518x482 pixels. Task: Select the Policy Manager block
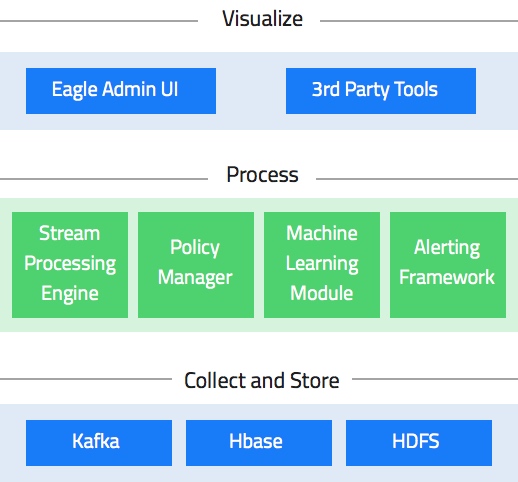[196, 265]
